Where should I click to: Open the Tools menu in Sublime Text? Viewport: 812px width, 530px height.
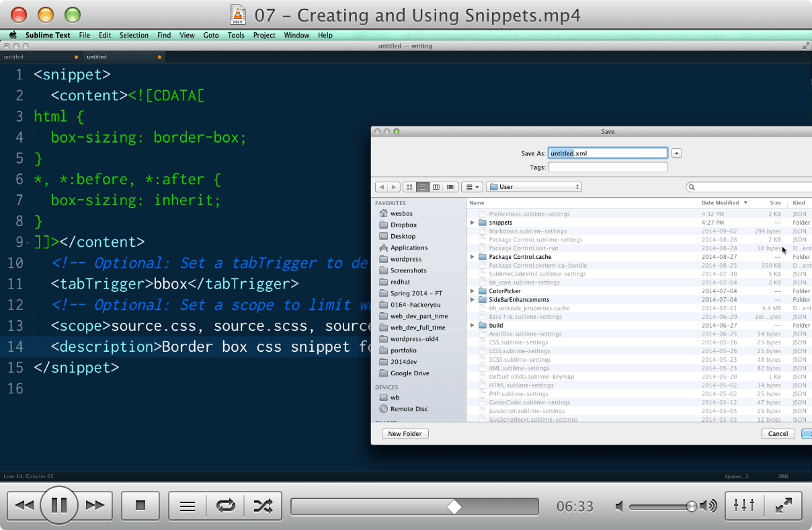pos(236,35)
